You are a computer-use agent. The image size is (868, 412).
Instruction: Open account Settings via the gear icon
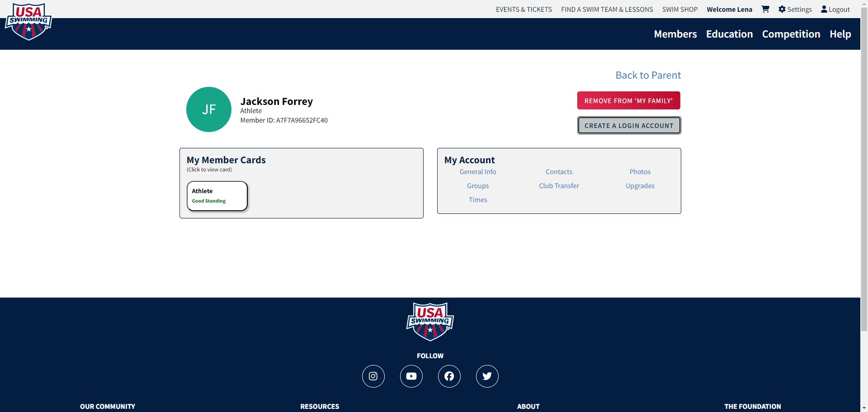coord(795,9)
